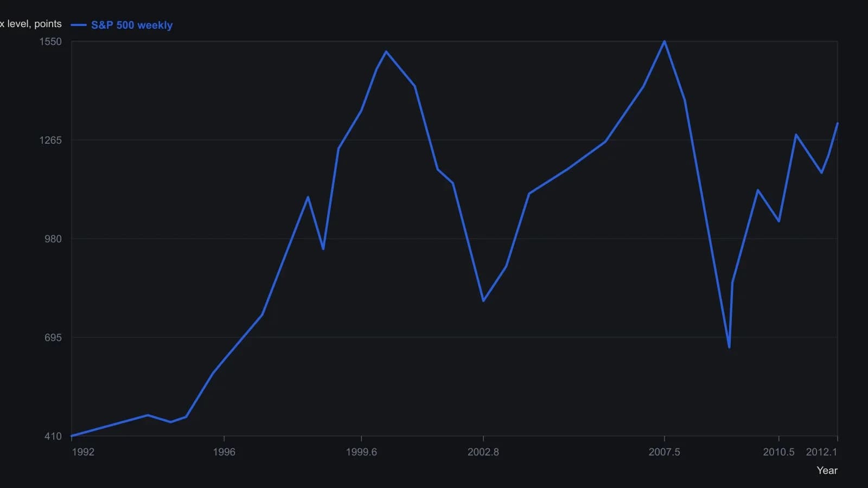This screenshot has height=488, width=868.
Task: Select the 1550 y-axis label
Action: (50, 42)
